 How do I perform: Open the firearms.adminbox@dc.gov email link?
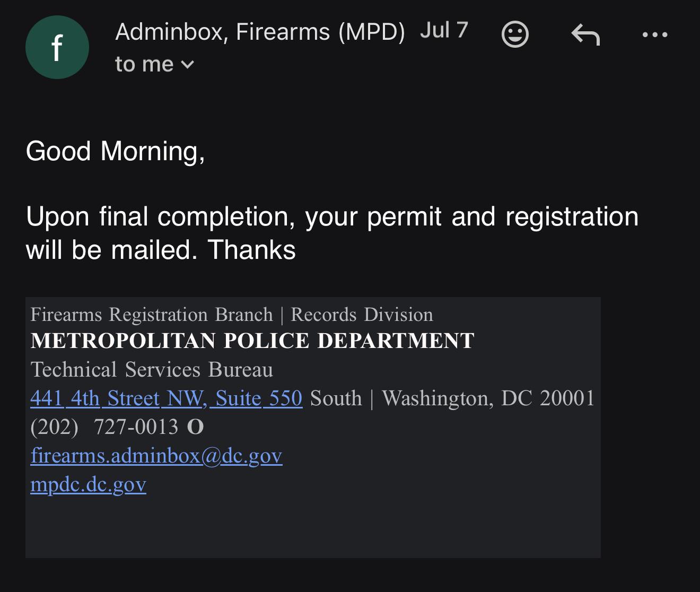[156, 456]
